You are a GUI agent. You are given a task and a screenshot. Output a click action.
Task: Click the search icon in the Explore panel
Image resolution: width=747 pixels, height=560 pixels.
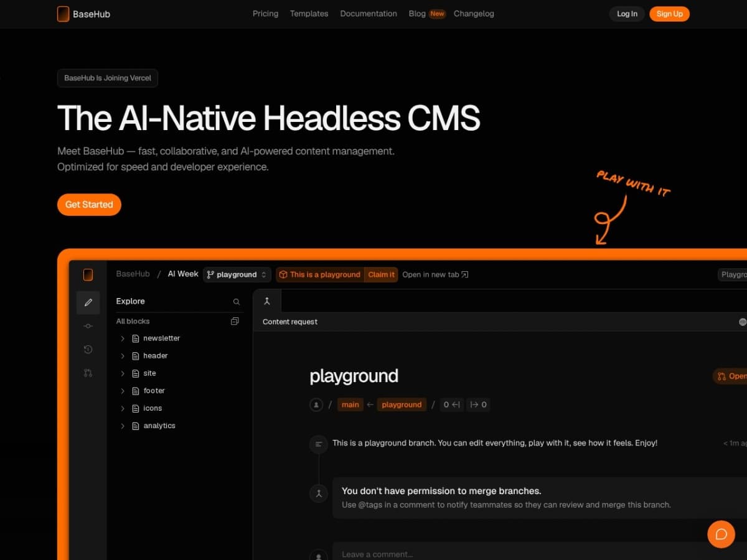pyautogui.click(x=237, y=302)
